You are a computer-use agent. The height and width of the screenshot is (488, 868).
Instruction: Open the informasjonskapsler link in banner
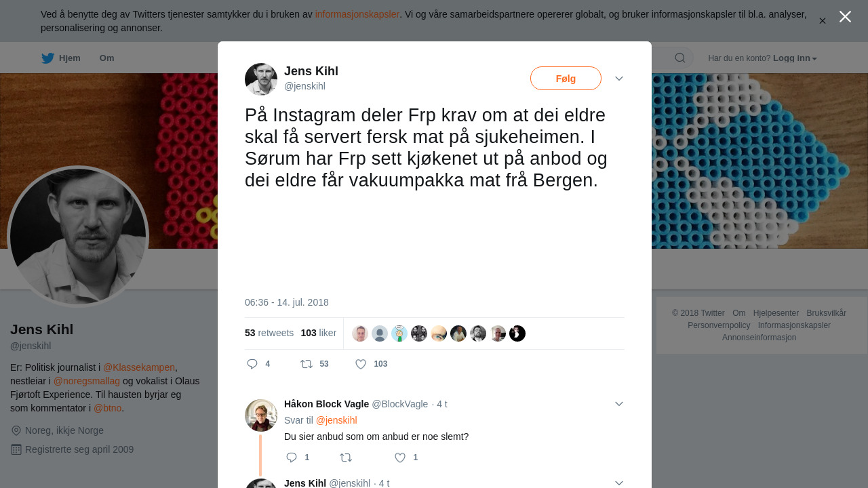(x=357, y=14)
